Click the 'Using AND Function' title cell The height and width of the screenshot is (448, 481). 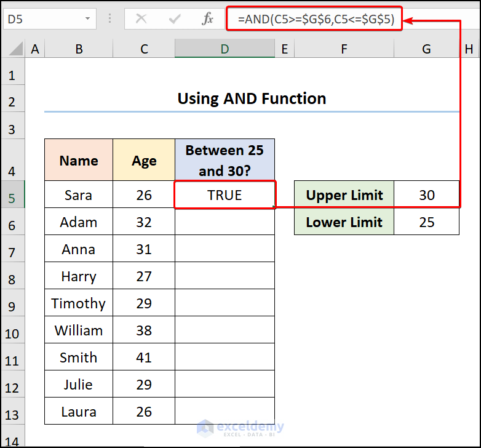tap(252, 98)
